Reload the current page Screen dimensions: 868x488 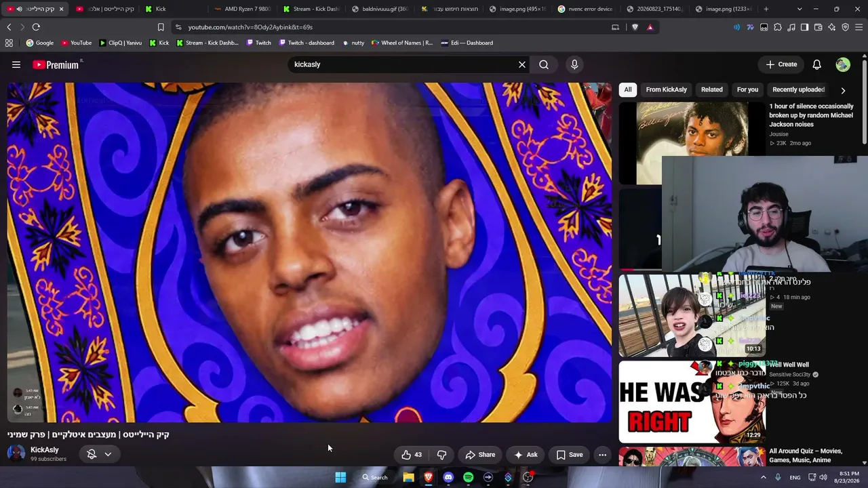[x=36, y=27]
